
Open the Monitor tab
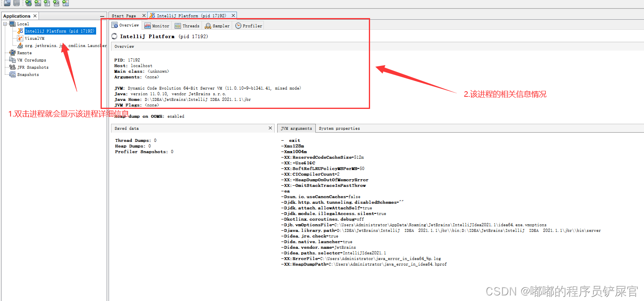pyautogui.click(x=157, y=26)
